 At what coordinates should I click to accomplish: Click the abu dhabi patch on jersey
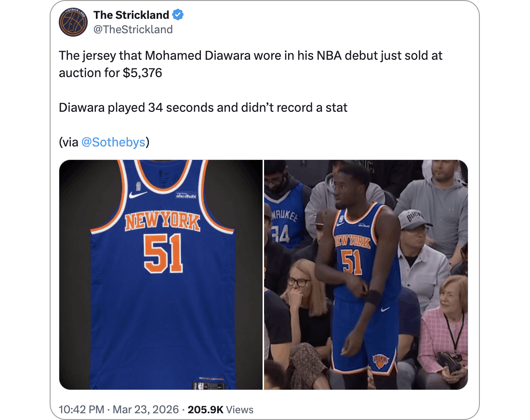pos(186,195)
